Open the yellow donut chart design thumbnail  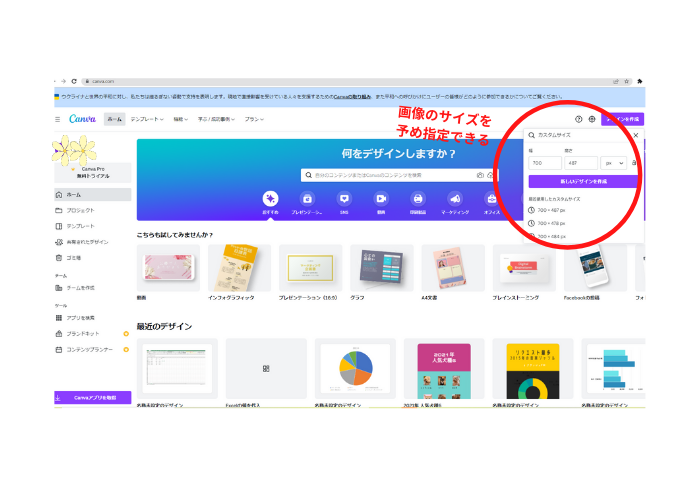click(x=533, y=369)
